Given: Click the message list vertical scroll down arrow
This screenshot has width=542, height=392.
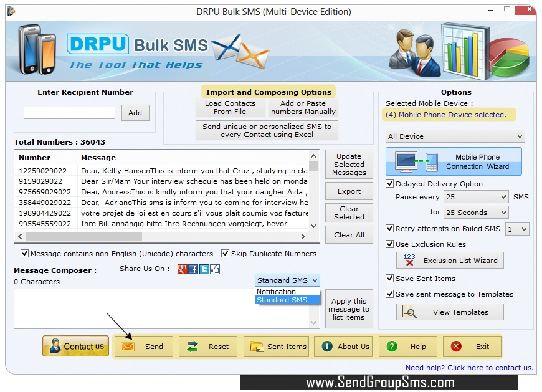Looking at the screenshot, I should point(313,226).
